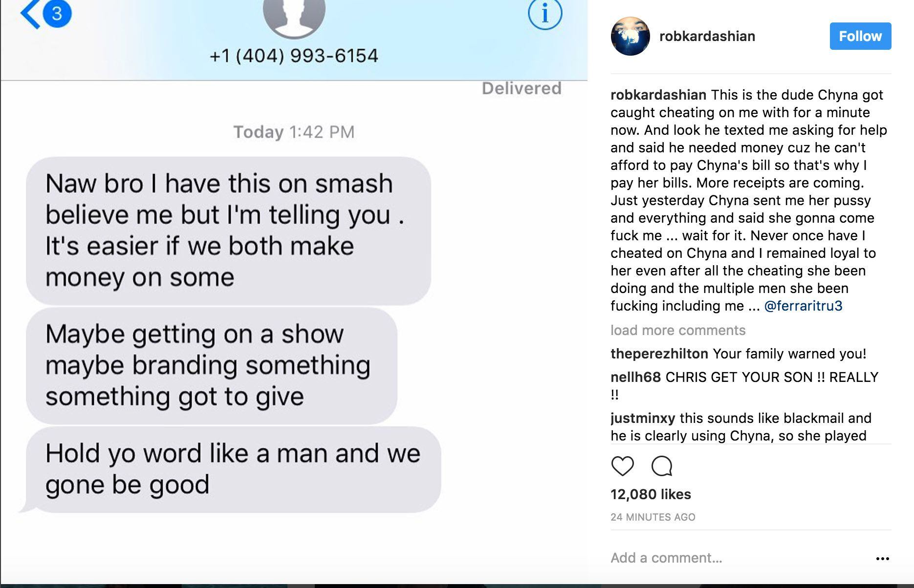
Task: Open nellh68 commenter profile
Action: (x=635, y=377)
